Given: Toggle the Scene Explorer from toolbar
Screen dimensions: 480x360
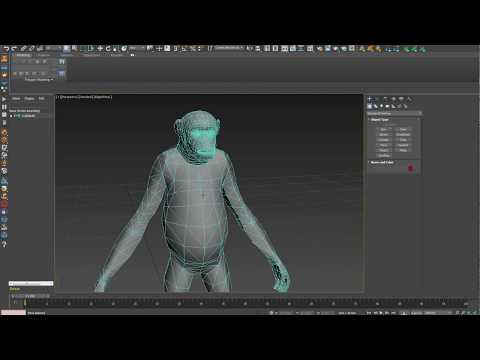Looking at the screenshot, I should pos(267,49).
